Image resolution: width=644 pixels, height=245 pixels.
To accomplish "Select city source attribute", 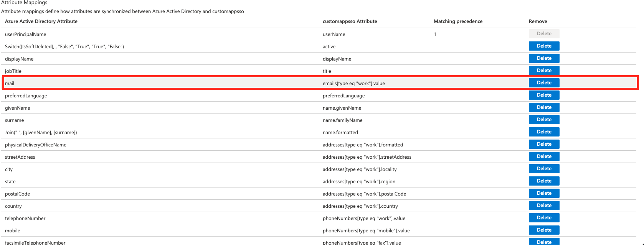I will point(9,169).
